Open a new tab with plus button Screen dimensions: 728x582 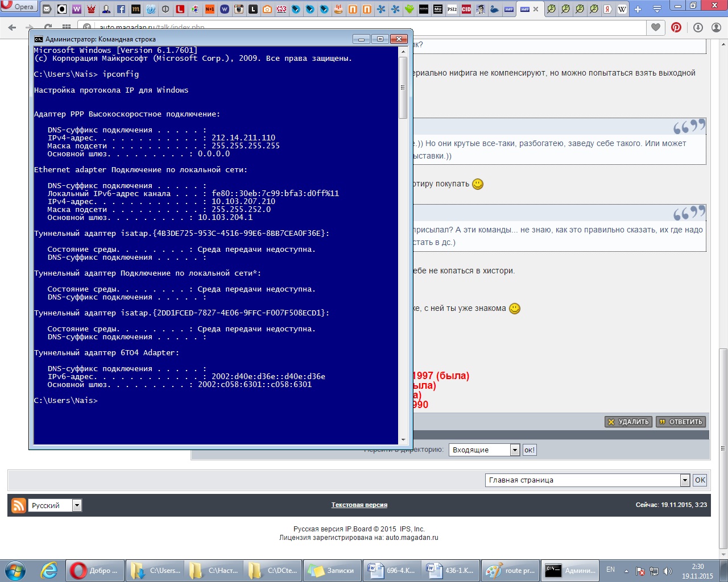click(638, 9)
